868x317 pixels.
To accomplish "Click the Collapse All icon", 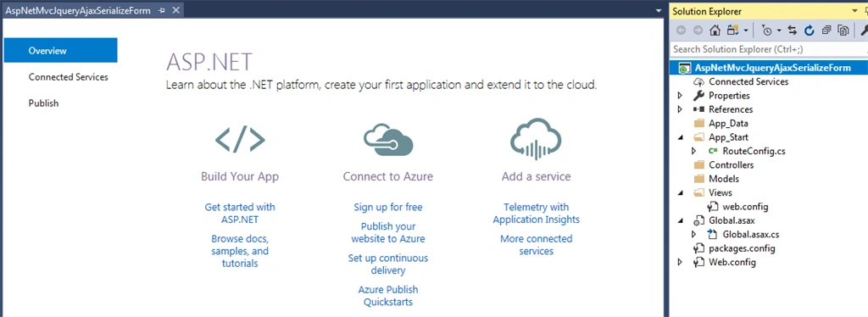I will tap(826, 31).
